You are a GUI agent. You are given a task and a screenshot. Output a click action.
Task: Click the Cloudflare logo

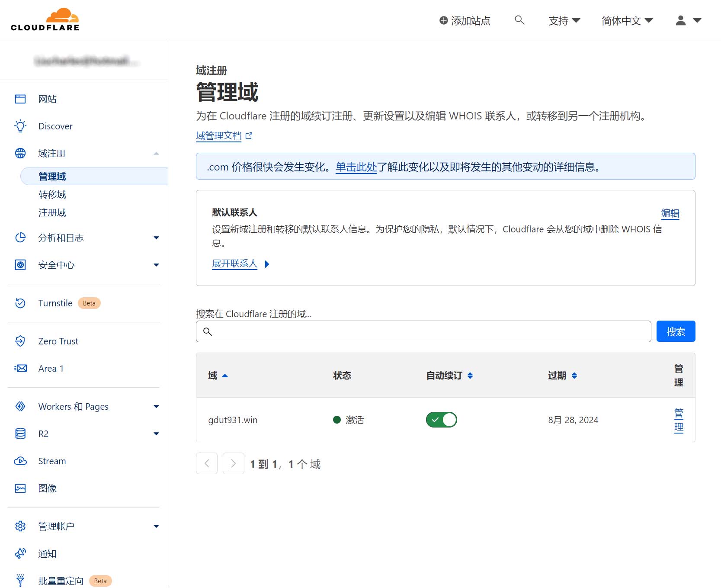click(x=45, y=20)
